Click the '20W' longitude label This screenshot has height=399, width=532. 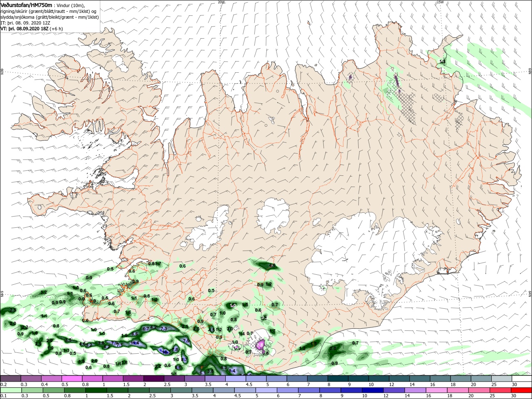[x=221, y=2]
